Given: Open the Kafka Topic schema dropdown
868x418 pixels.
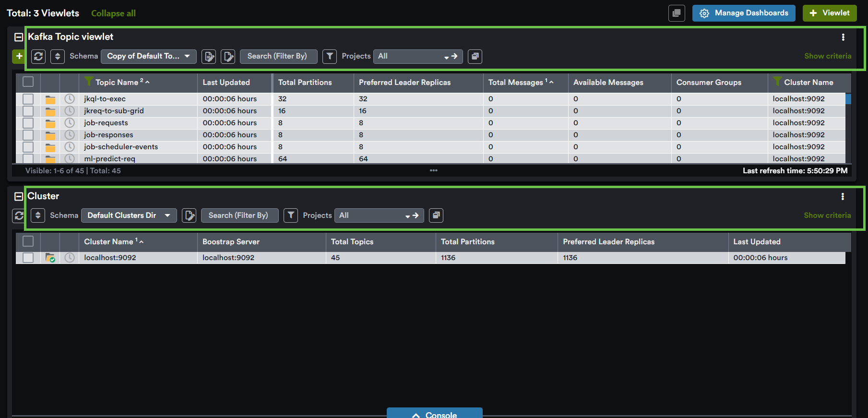Looking at the screenshot, I should [x=149, y=56].
